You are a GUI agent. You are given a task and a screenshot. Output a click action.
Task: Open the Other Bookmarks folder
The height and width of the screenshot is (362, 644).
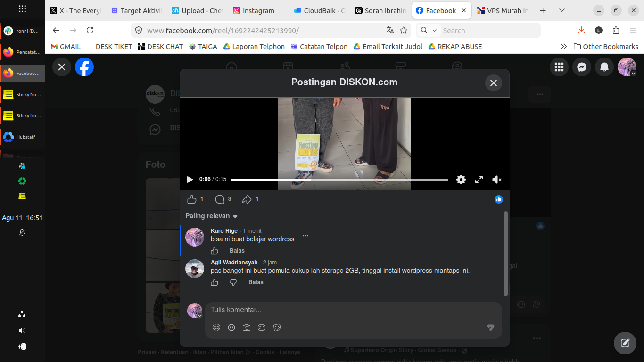tap(606, 47)
